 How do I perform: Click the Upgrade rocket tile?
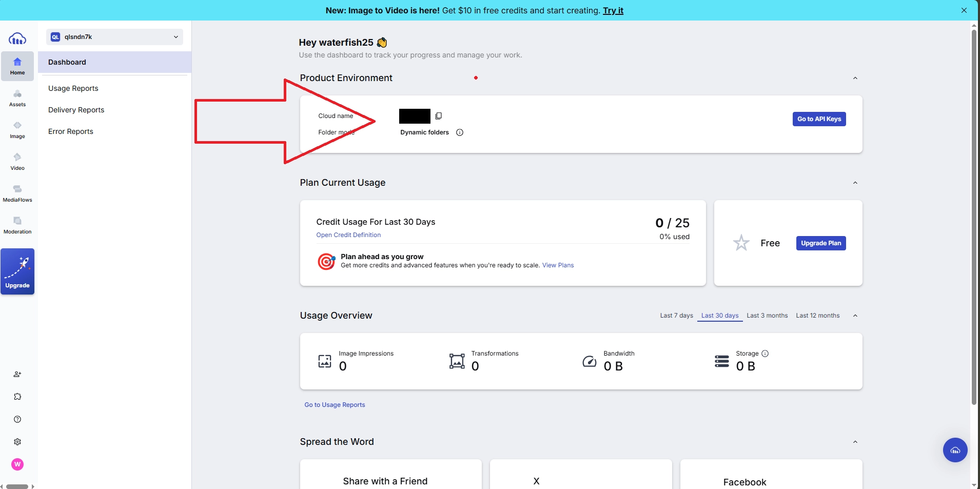click(17, 271)
